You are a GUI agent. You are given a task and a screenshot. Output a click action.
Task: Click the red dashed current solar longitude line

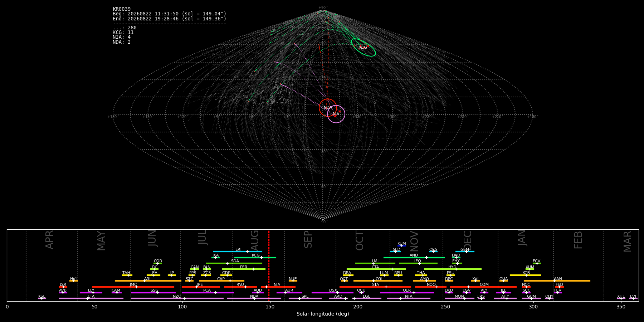tap(269, 265)
